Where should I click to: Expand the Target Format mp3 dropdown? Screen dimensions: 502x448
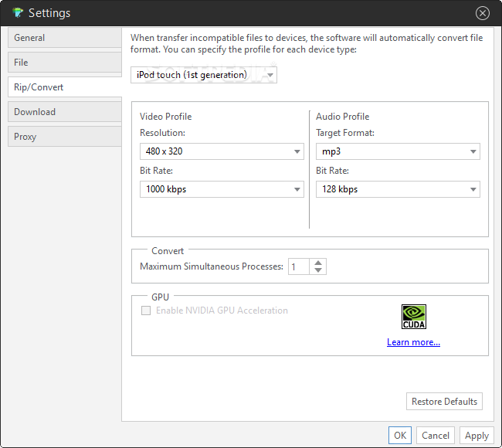coord(398,151)
